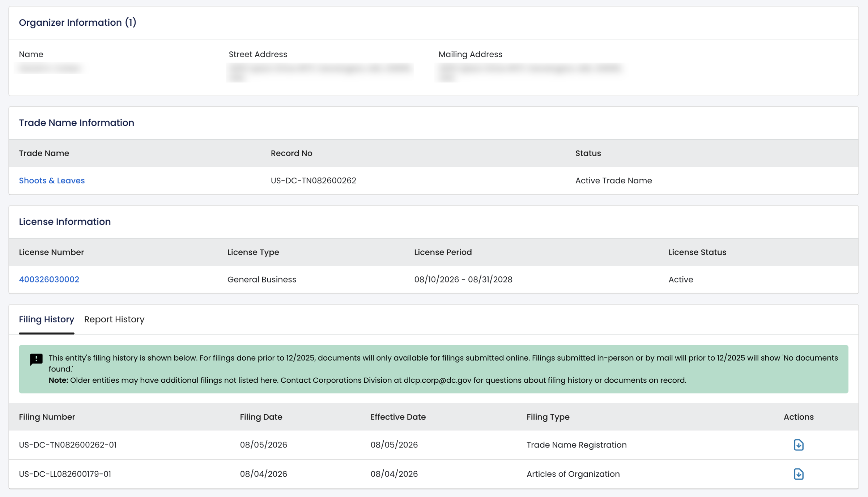Click the License Type column header
Screen dimensions: 868x497
coord(253,252)
